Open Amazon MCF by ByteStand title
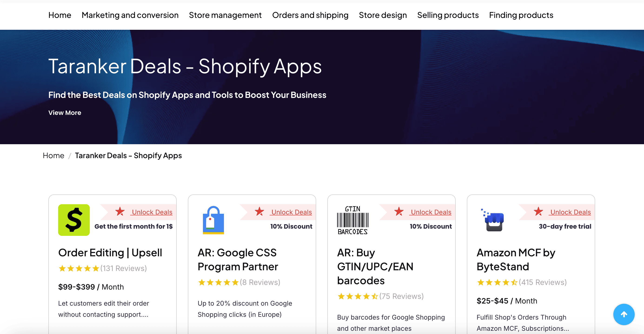The width and height of the screenshot is (644, 334). click(x=516, y=260)
